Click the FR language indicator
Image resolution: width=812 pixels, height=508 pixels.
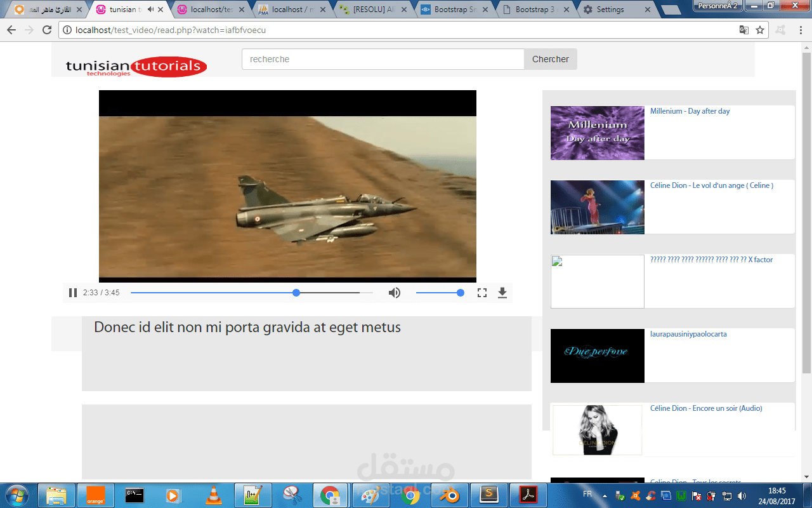click(587, 494)
